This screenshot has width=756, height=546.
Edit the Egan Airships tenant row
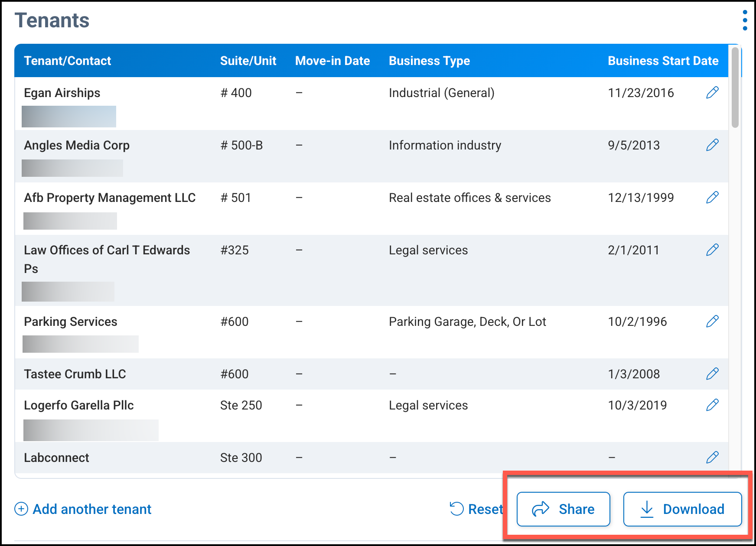tap(712, 92)
